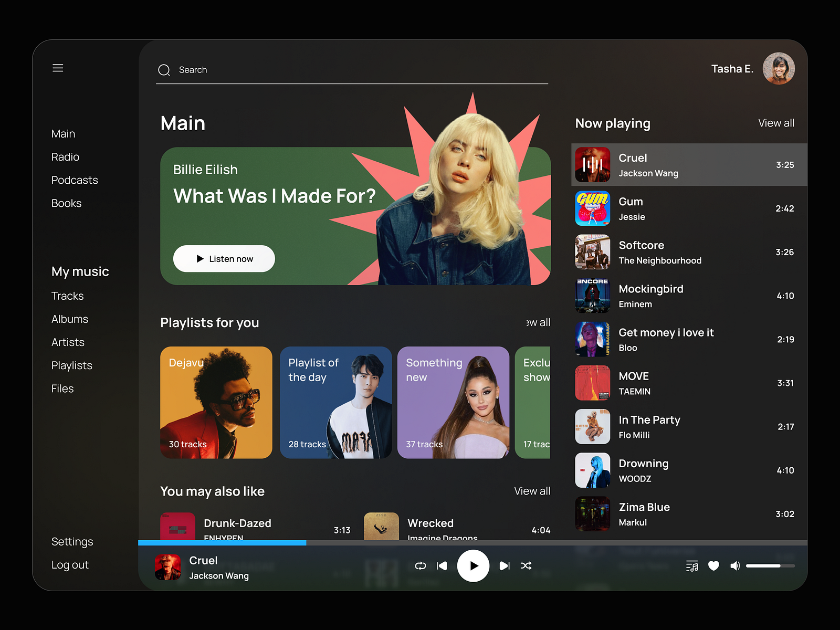Like the current song with the heart icon
Viewport: 840px width, 630px height.
click(713, 565)
